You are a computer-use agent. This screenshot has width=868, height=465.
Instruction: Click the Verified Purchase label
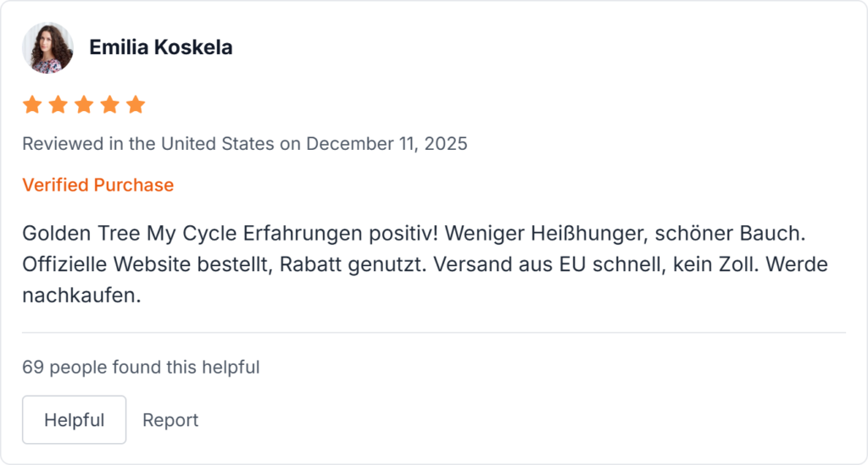tap(97, 185)
